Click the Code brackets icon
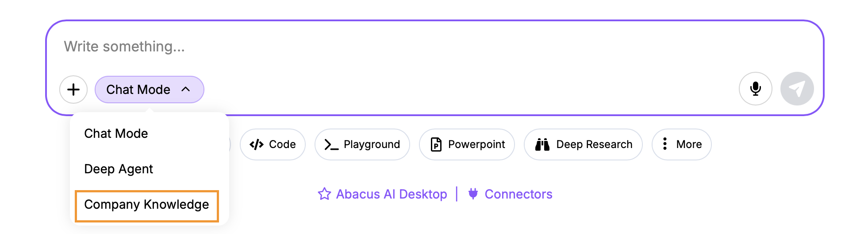Viewport: 868px width, 234px height. 257,144
